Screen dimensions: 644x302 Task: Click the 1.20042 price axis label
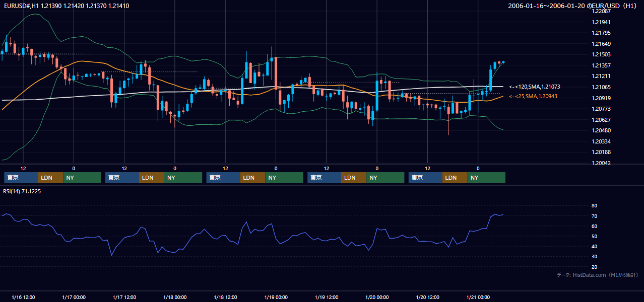click(x=601, y=163)
